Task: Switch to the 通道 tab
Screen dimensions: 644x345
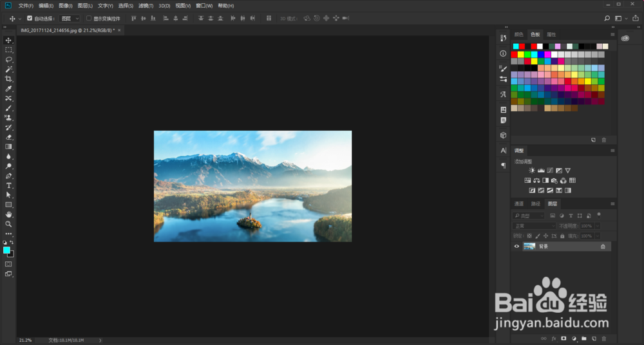Action: [x=518, y=203]
